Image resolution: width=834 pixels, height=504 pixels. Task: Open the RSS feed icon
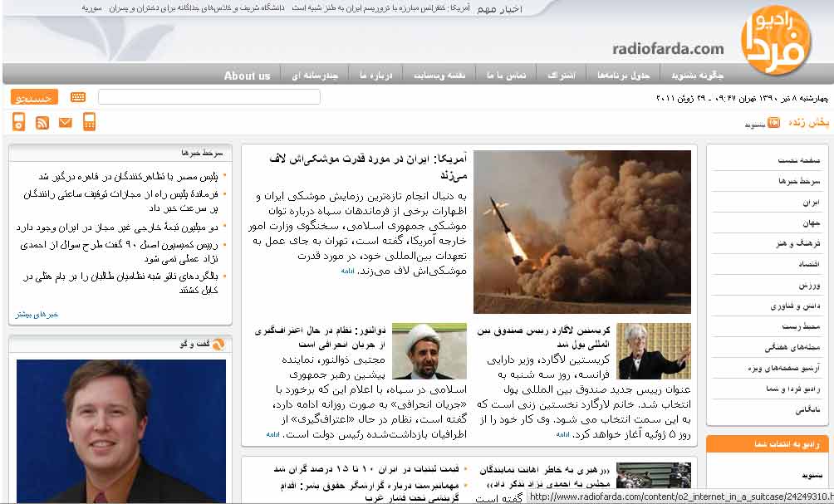[42, 123]
